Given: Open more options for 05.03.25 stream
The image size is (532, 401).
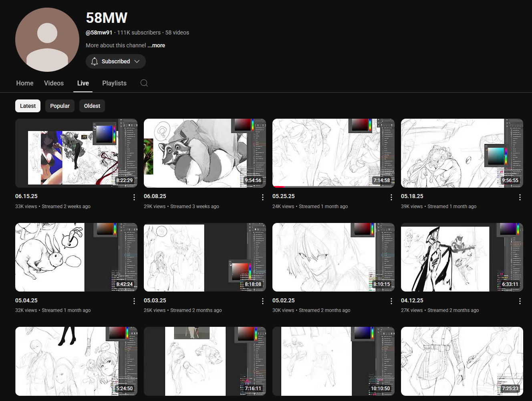Looking at the screenshot, I should point(263,301).
